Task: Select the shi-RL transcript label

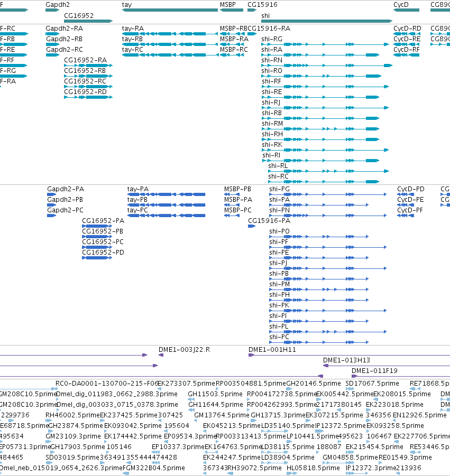Action: pos(278,166)
